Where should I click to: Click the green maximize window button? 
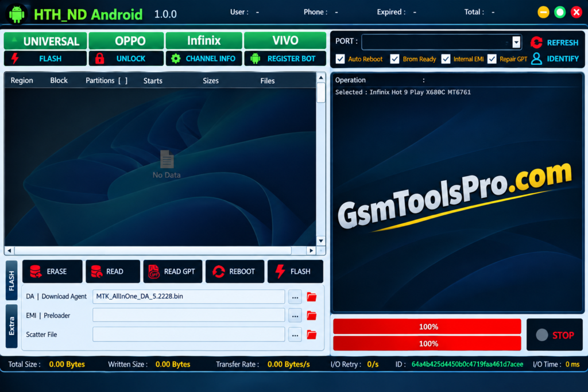click(560, 12)
